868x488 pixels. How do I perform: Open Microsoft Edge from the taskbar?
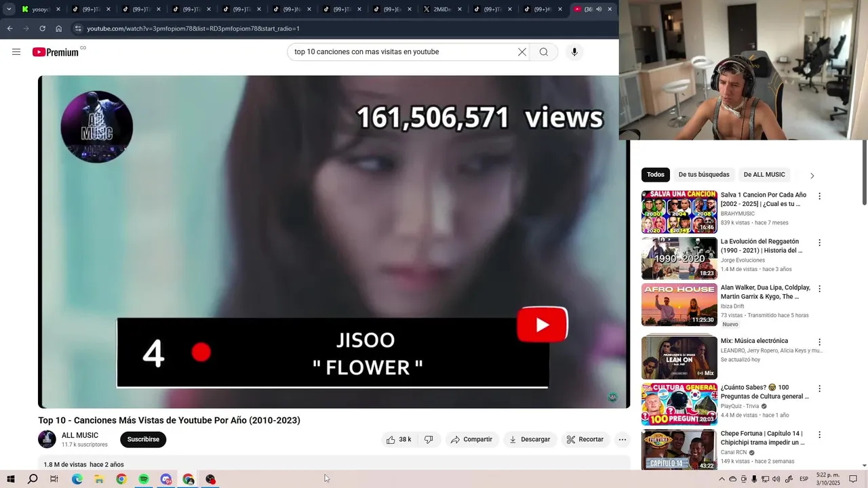pyautogui.click(x=77, y=479)
